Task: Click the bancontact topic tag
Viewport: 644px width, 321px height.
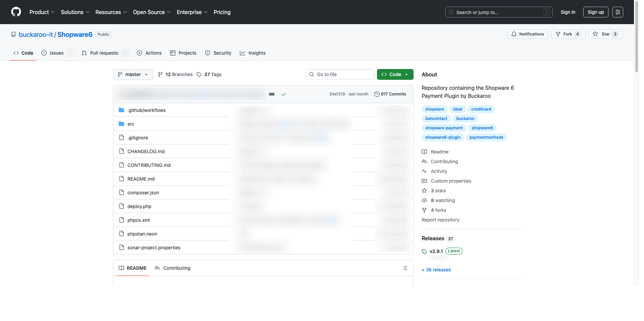Action: (436, 119)
